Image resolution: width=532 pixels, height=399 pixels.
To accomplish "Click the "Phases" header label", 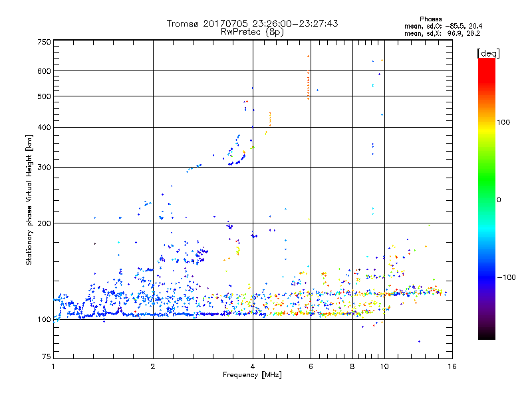I will pyautogui.click(x=430, y=19).
